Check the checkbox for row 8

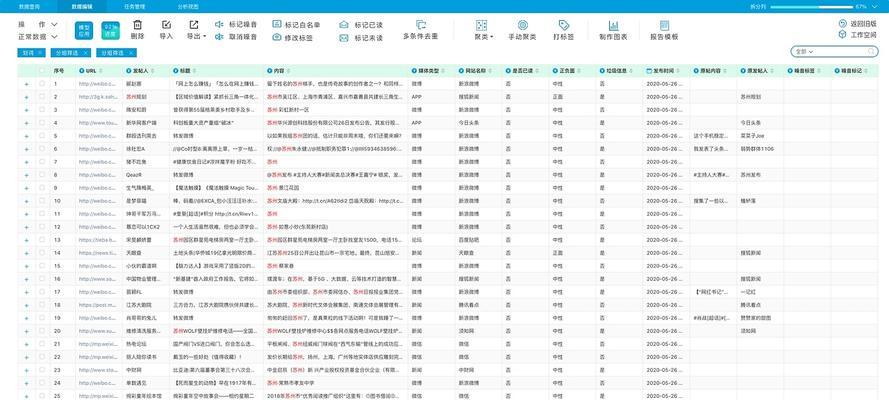(x=42, y=175)
